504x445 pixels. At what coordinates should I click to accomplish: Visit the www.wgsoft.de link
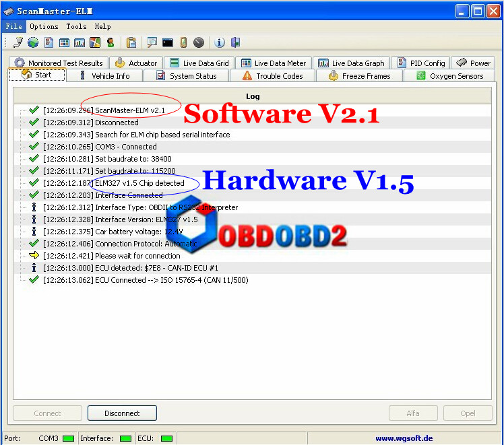[403, 438]
